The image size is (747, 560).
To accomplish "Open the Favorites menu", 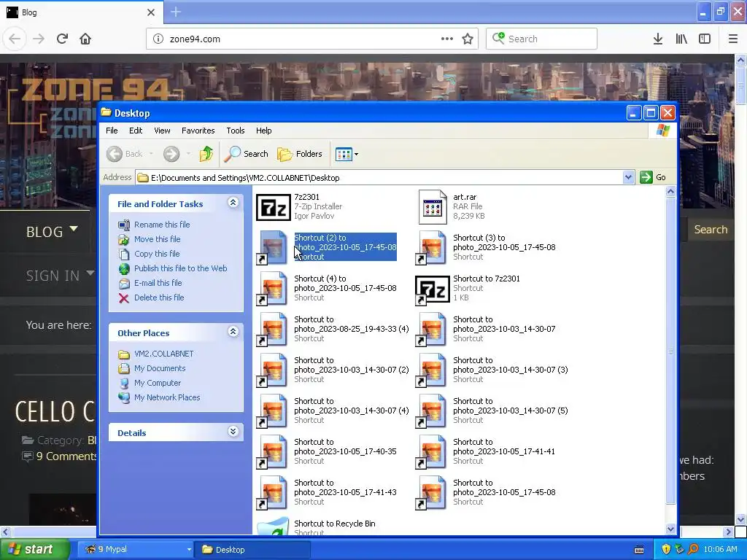I will 198,131.
